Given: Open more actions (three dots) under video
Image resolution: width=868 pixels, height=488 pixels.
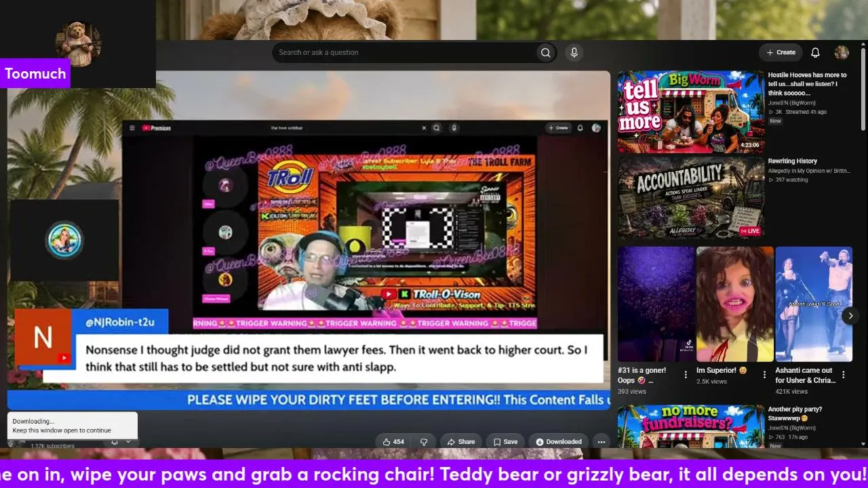Looking at the screenshot, I should (601, 442).
